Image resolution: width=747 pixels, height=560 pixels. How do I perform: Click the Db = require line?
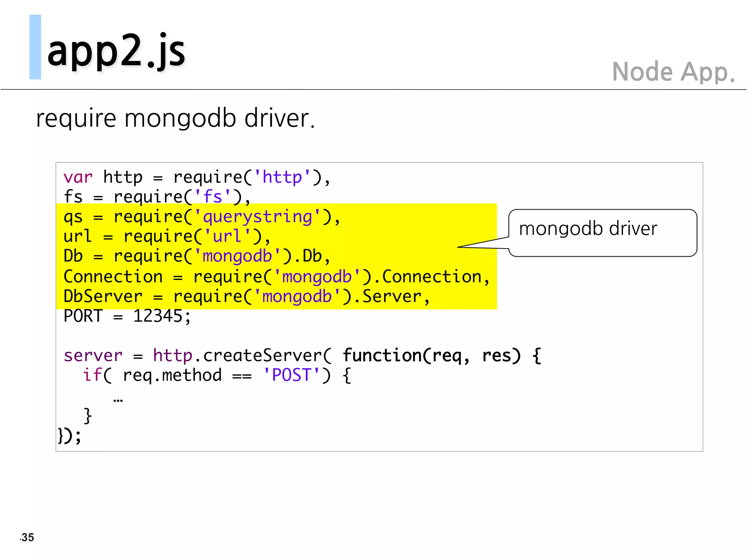coord(196,256)
